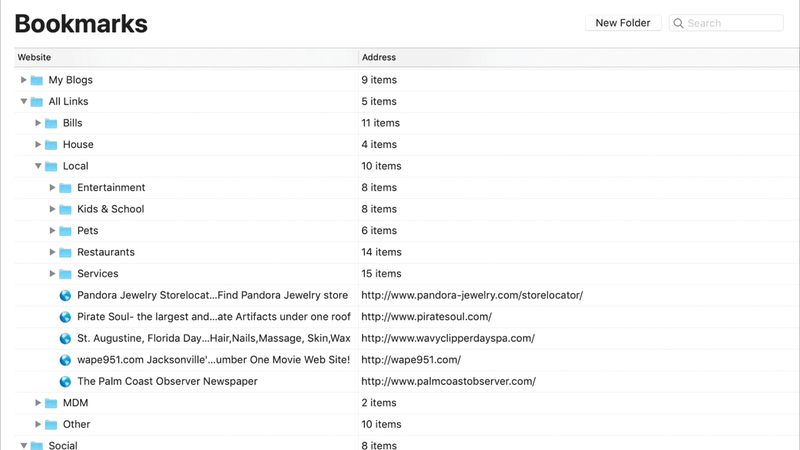Select the Pets folder icon

point(65,231)
